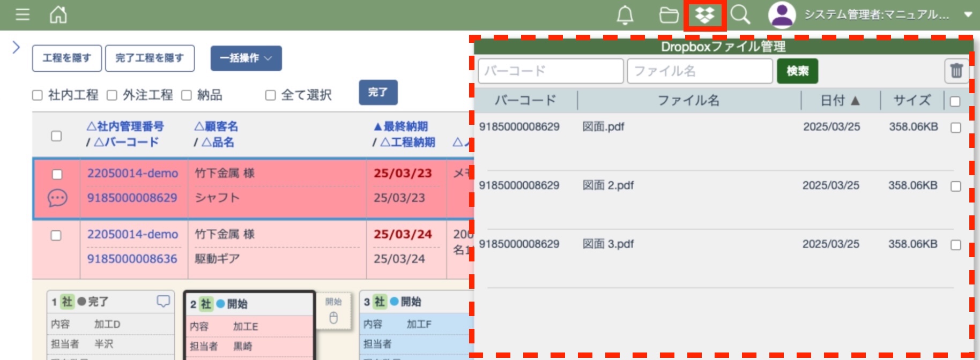This screenshot has height=360, width=980.
Task: Enable the 社内工程 checkbox
Action: pos(38,95)
